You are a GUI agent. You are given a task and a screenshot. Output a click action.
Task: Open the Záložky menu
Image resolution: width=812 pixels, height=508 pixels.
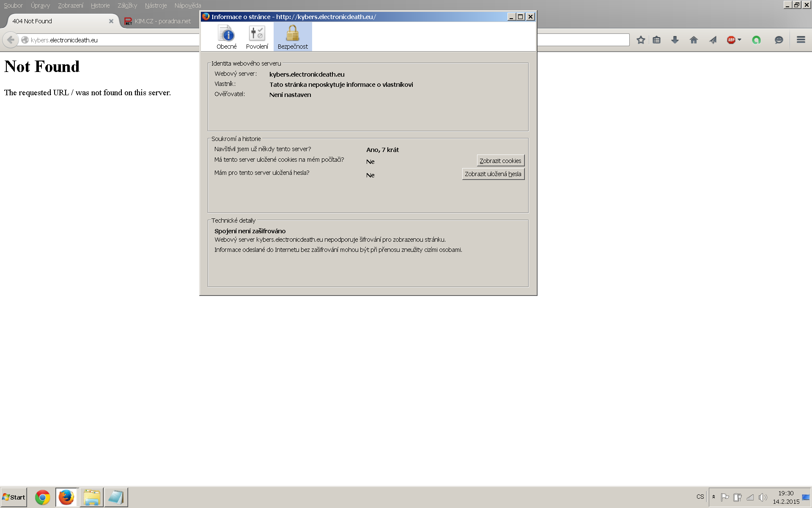pos(127,6)
